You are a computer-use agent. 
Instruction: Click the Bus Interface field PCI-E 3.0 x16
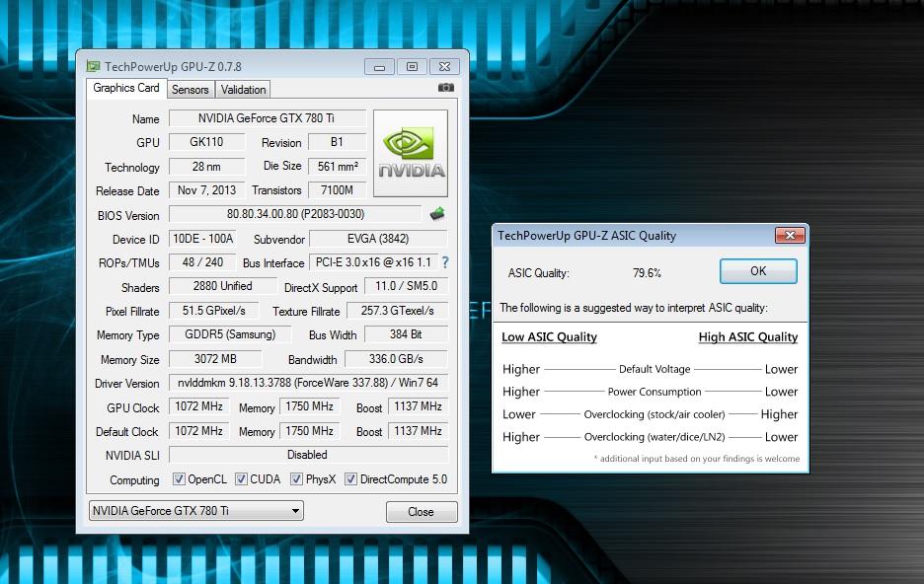click(373, 262)
